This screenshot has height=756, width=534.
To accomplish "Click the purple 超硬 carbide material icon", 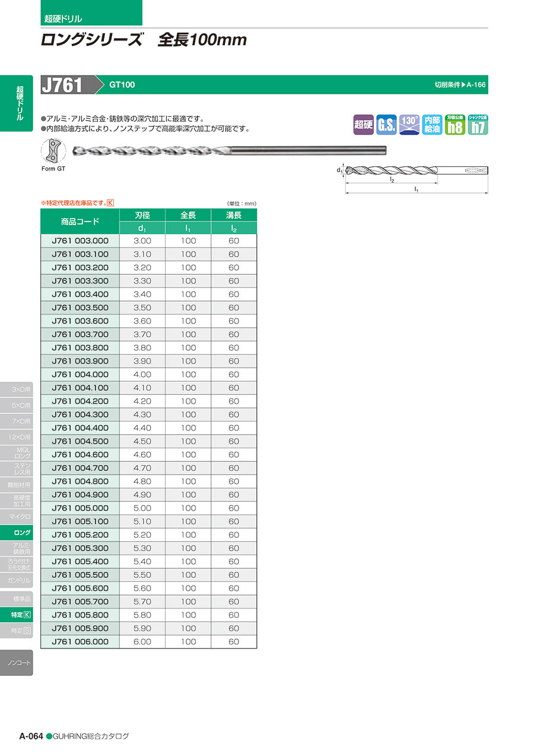I will point(363,125).
